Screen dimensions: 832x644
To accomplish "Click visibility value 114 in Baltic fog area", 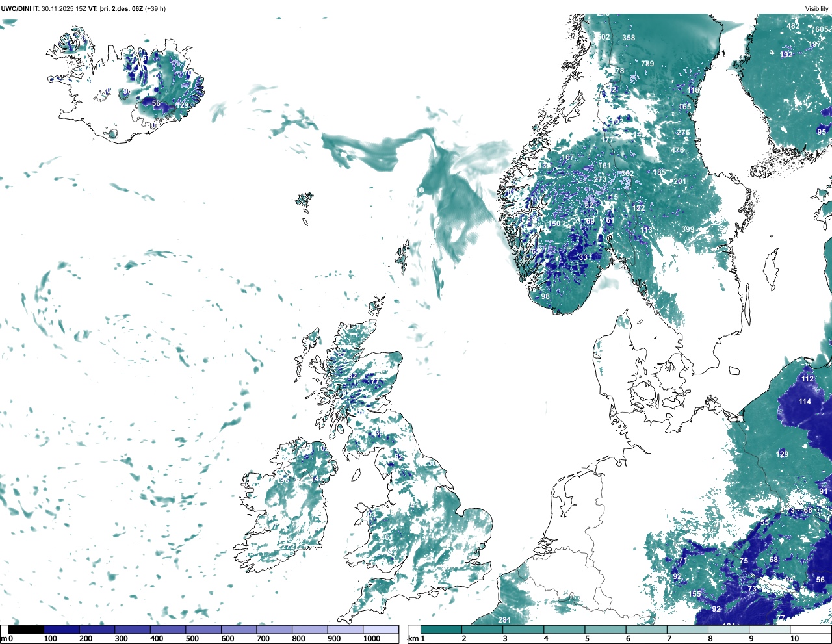I will pyautogui.click(x=805, y=402).
